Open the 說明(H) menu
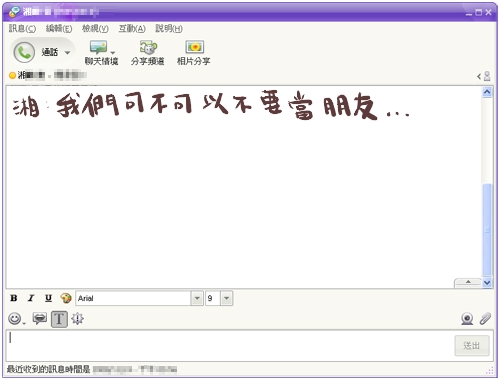This screenshot has height=380, width=500. pyautogui.click(x=169, y=29)
